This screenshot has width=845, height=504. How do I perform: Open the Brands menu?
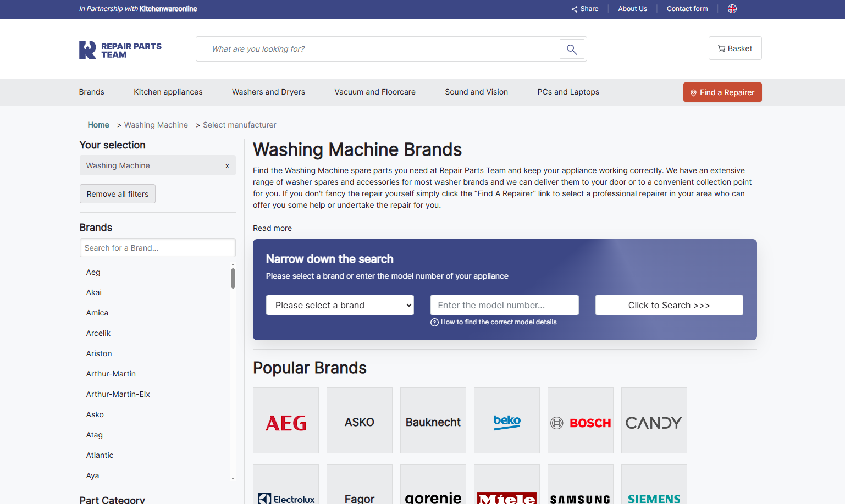coord(92,92)
